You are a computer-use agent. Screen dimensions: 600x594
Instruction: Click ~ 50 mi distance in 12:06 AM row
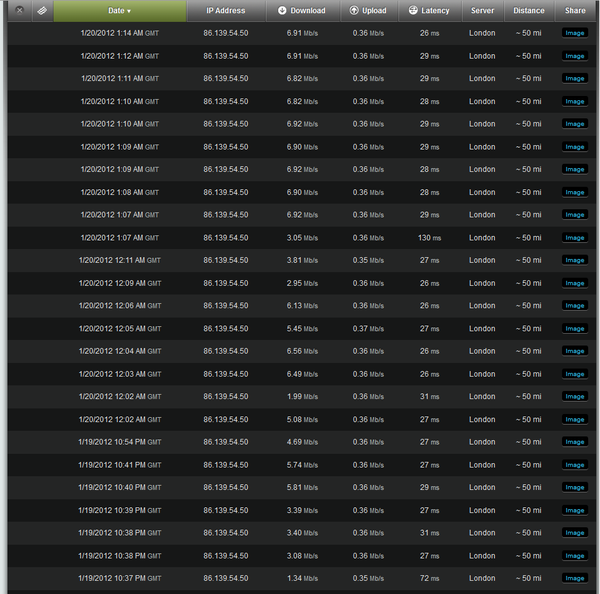528,305
